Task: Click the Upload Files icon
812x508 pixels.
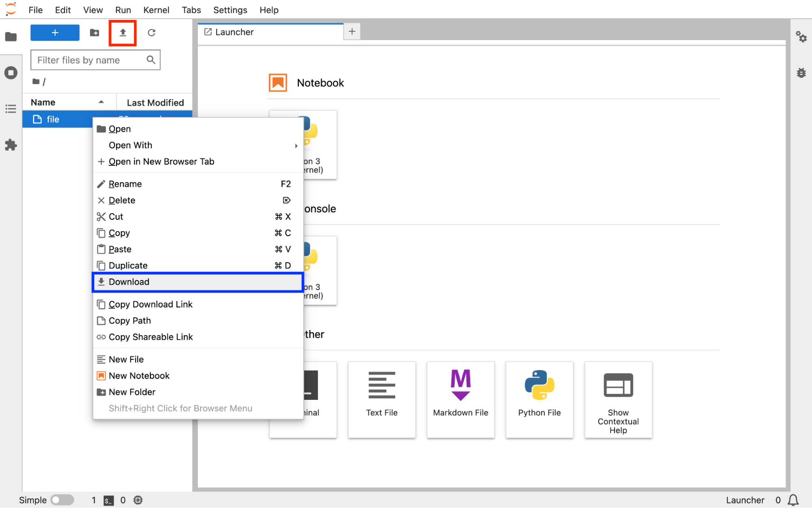Action: click(x=123, y=33)
